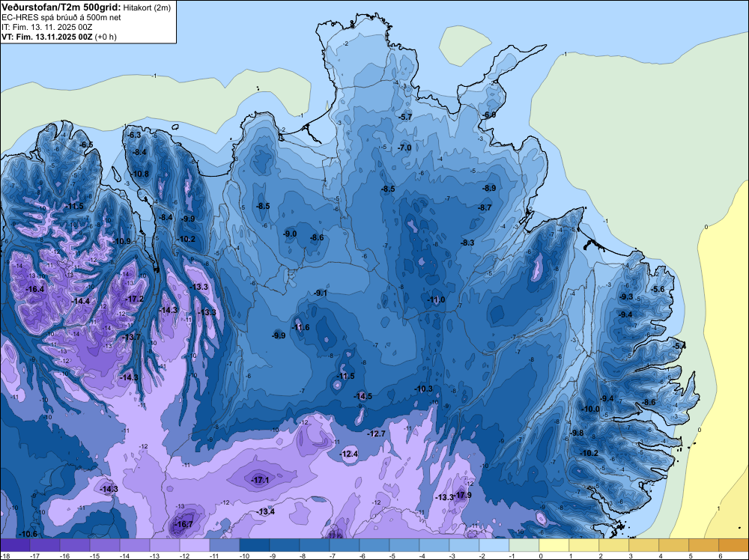
Task: Click the -5.6 temperature value
Action: 658,289
